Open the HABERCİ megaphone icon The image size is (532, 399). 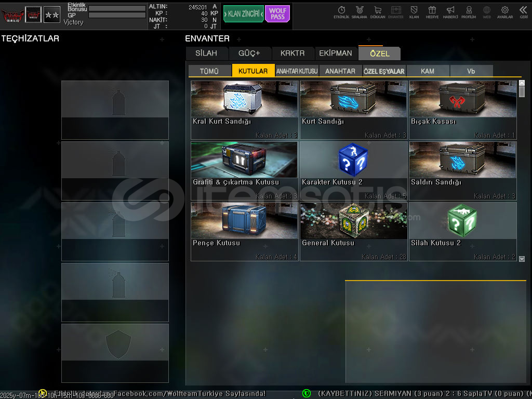click(450, 12)
